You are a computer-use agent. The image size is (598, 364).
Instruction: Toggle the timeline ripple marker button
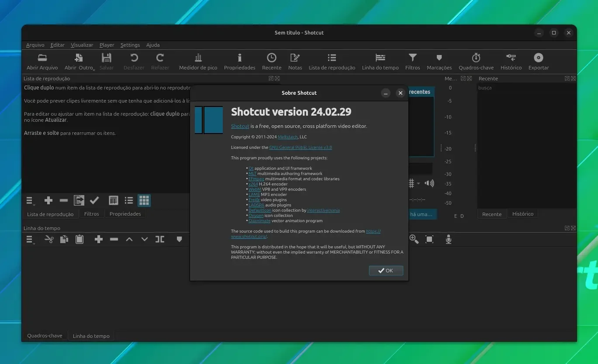pyautogui.click(x=179, y=239)
